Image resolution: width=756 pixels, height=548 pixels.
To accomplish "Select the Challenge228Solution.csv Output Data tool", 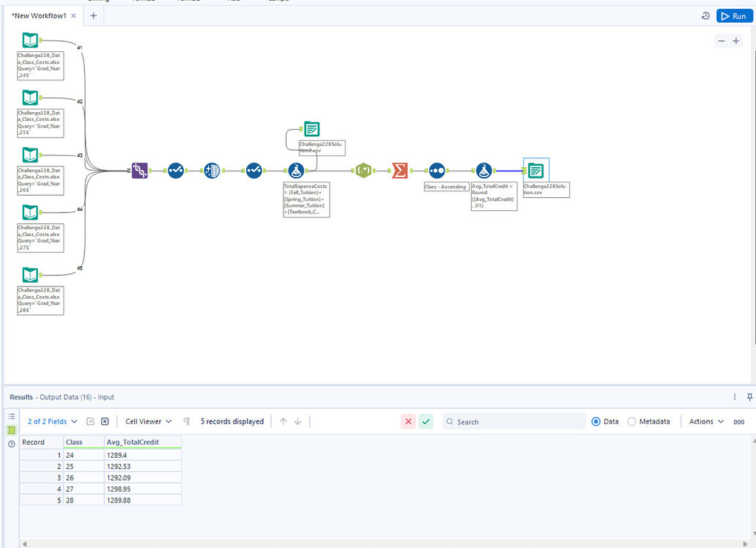I will pyautogui.click(x=535, y=170).
